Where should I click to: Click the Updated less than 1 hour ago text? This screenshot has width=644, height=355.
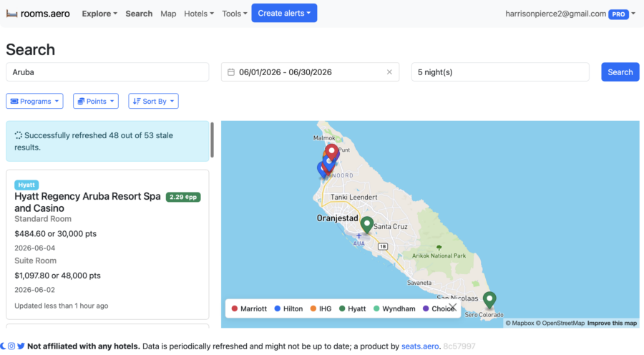[x=62, y=306]
